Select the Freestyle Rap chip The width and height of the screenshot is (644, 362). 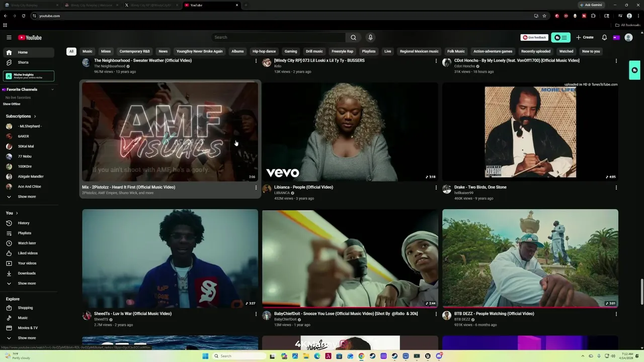342,51
